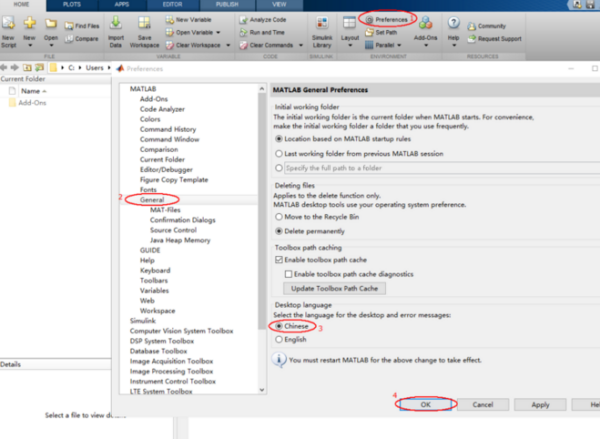Viewport: 600px width, 439px height.
Task: Click the Specify the full path input field
Action: [442, 168]
